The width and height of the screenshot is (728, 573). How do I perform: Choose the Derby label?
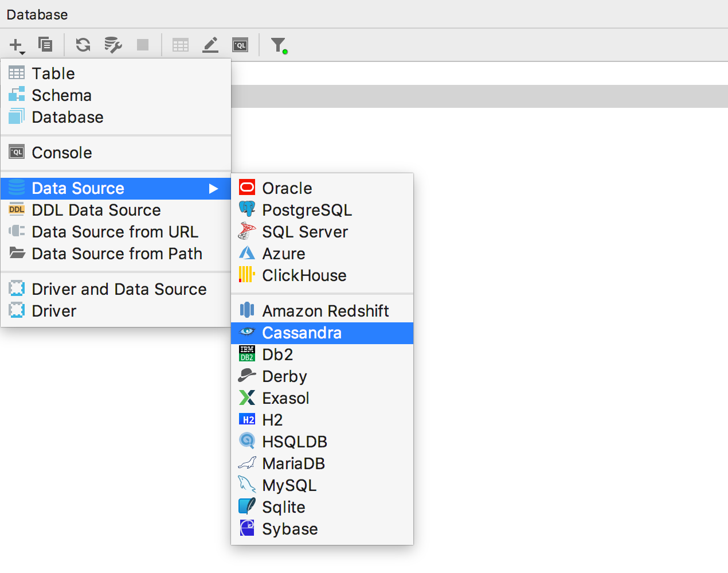click(x=285, y=376)
